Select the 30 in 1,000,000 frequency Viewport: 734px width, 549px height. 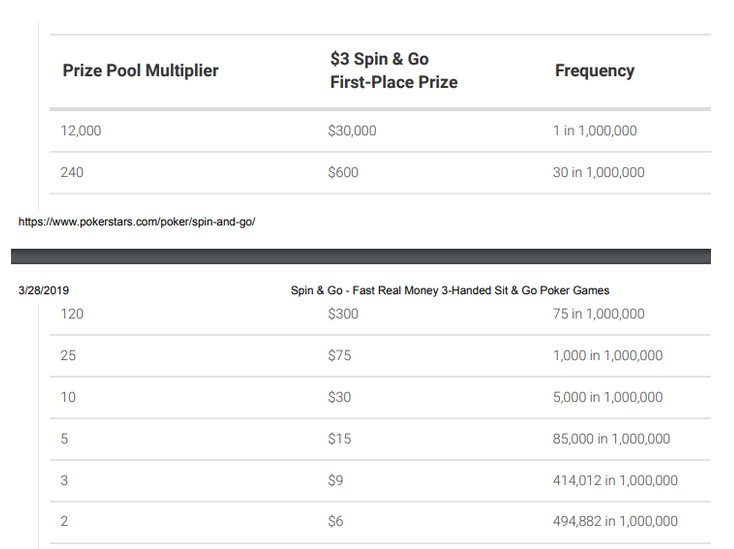pyautogui.click(x=599, y=172)
